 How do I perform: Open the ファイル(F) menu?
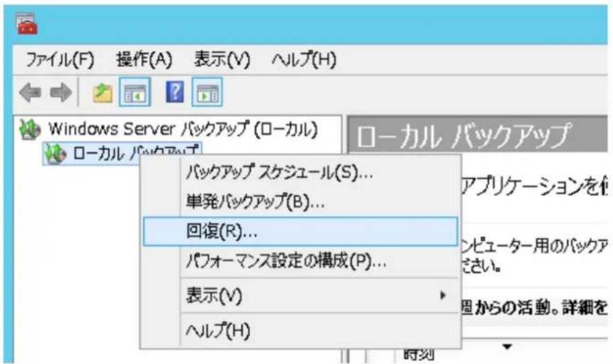tap(60, 60)
